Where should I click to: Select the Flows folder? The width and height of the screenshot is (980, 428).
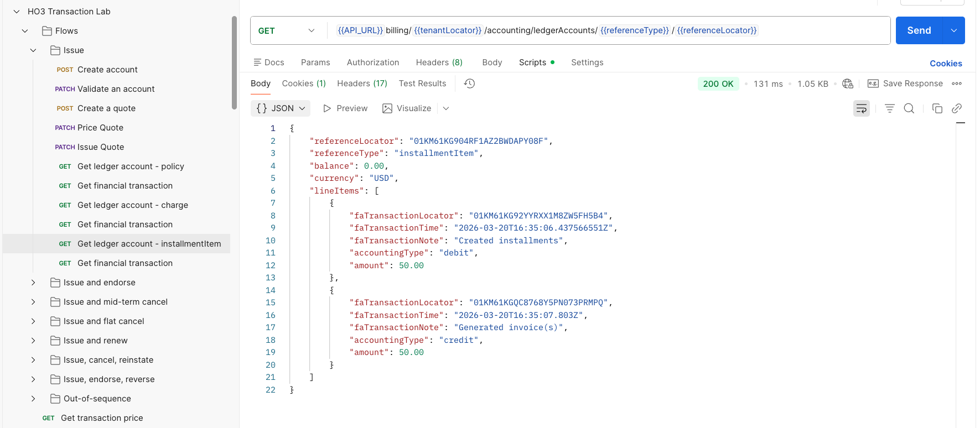tap(66, 31)
